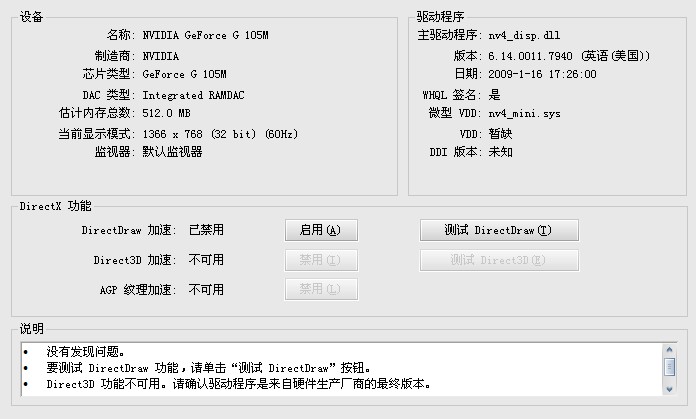The height and width of the screenshot is (419, 696).
Task: Click the display mode 1366 x 768 value
Action: [220, 134]
